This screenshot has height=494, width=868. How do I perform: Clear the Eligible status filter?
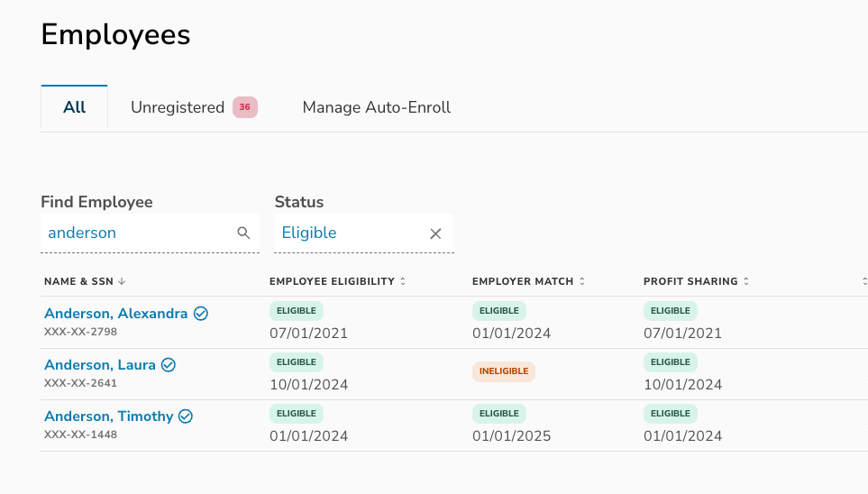[435, 233]
